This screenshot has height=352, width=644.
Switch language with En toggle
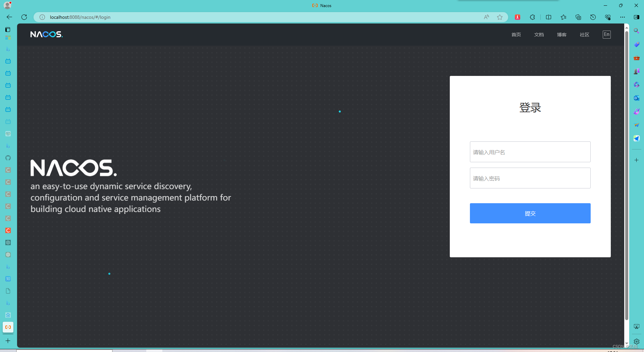(607, 34)
